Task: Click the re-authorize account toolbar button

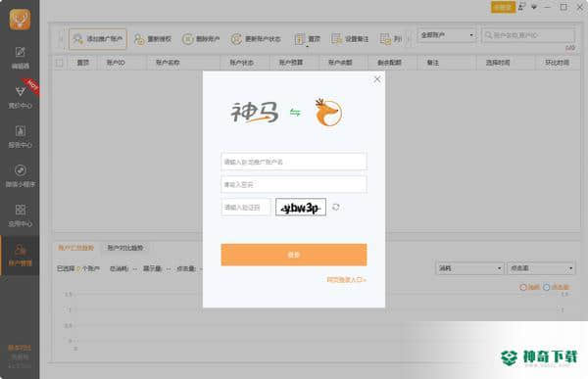Action: point(153,39)
